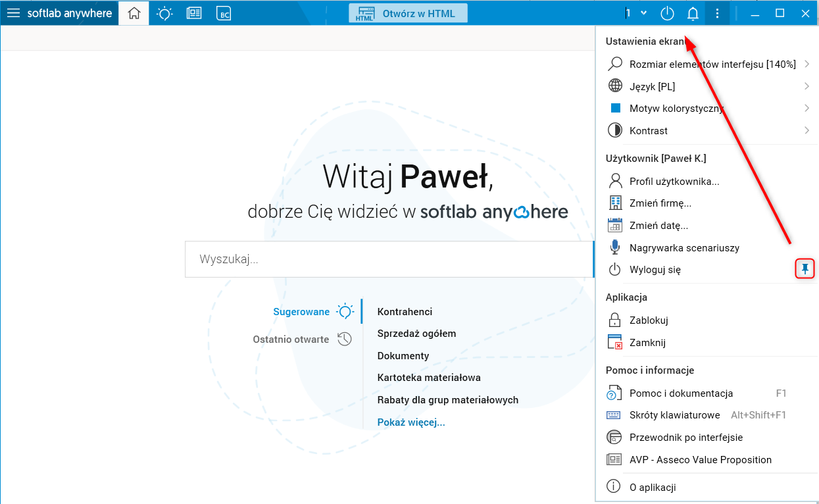Open the news feed toolbar icon

click(x=194, y=13)
